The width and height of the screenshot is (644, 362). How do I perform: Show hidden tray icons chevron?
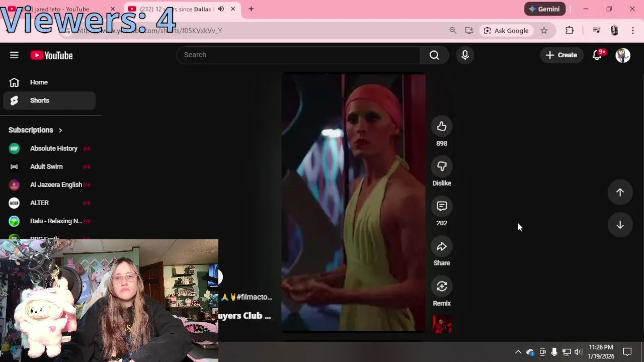tap(518, 352)
